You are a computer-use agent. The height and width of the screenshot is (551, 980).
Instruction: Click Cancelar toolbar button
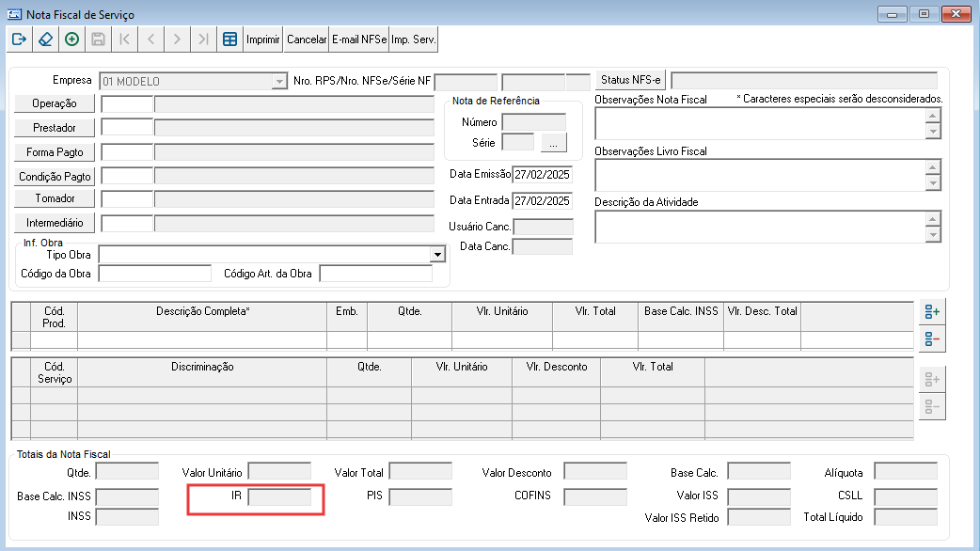[x=307, y=39]
